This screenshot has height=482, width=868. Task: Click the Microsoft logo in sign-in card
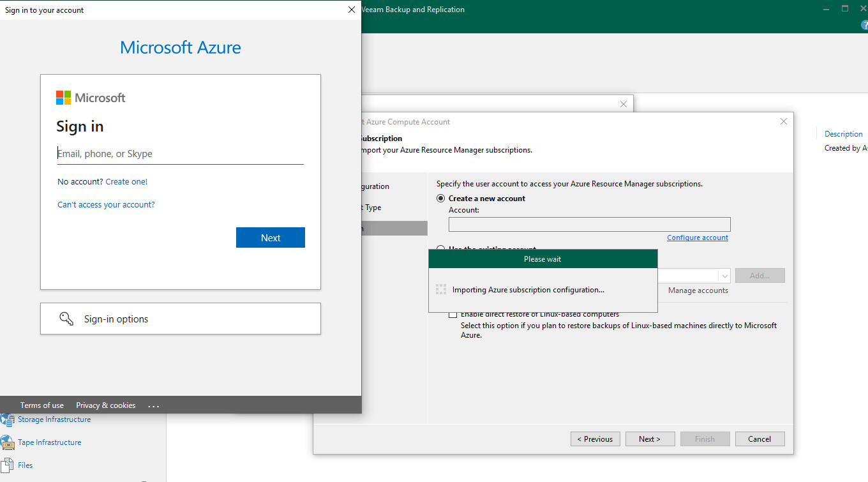point(91,98)
